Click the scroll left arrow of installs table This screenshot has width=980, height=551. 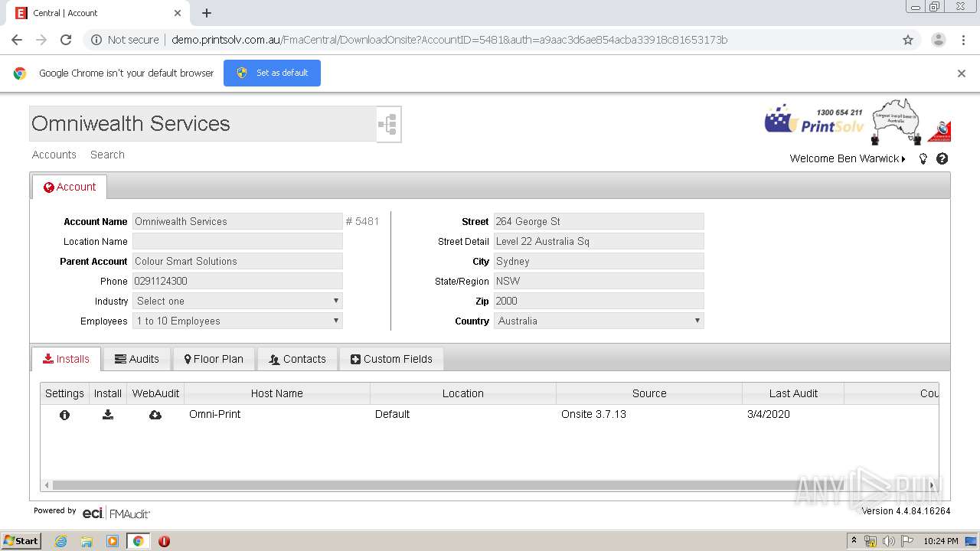(x=47, y=485)
